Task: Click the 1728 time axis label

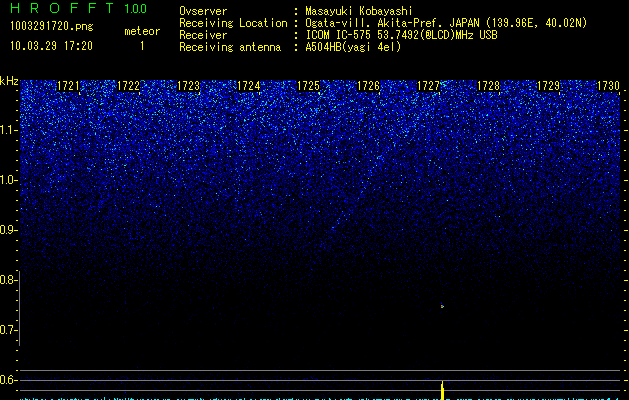Action: [489, 86]
